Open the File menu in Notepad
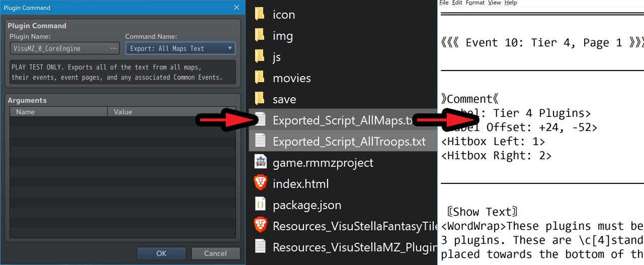Image resolution: width=644 pixels, height=265 pixels. point(444,3)
